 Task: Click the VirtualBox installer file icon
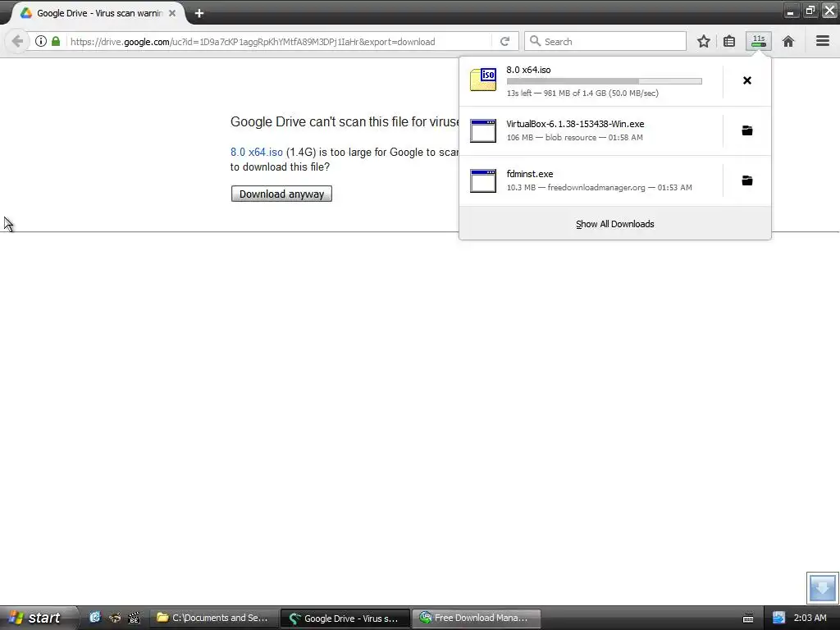click(x=483, y=130)
